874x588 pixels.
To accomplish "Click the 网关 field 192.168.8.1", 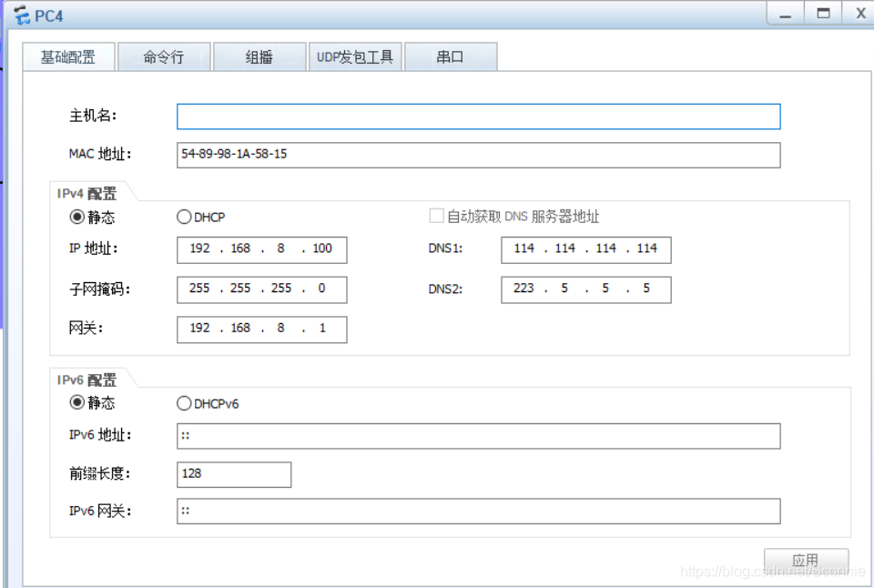I will click(x=262, y=329).
